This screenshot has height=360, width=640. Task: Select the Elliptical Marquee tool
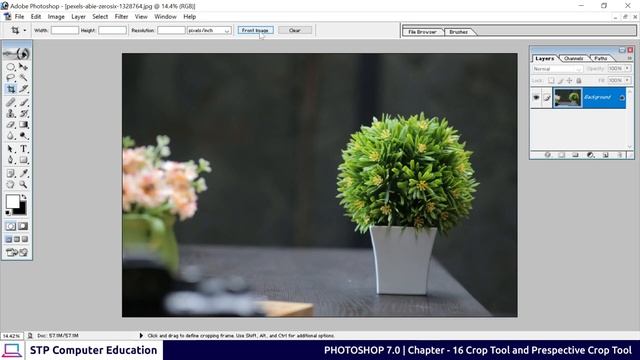click(11, 67)
